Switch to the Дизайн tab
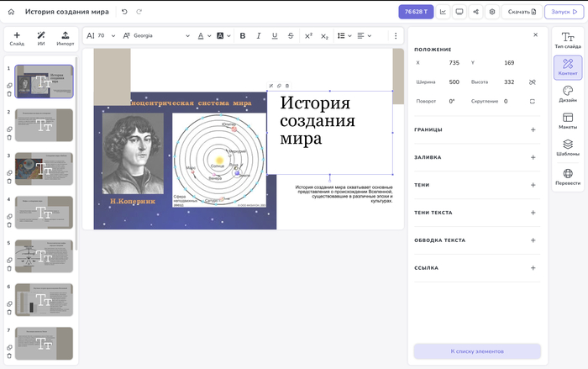This screenshot has height=369, width=588. 568,94
